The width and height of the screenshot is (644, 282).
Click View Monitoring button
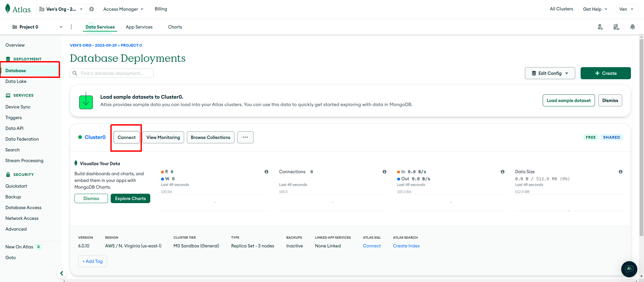coord(163,137)
